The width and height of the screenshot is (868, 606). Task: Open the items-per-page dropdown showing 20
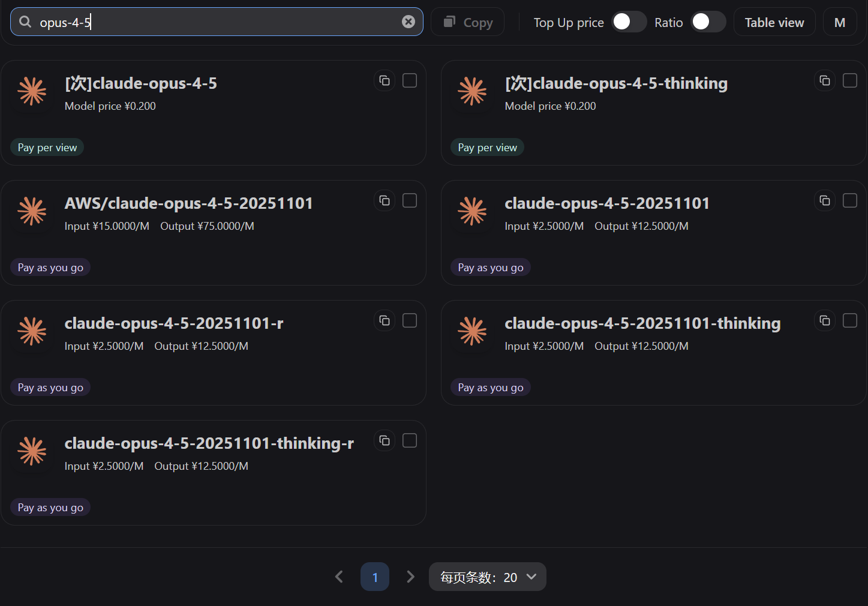(x=487, y=577)
